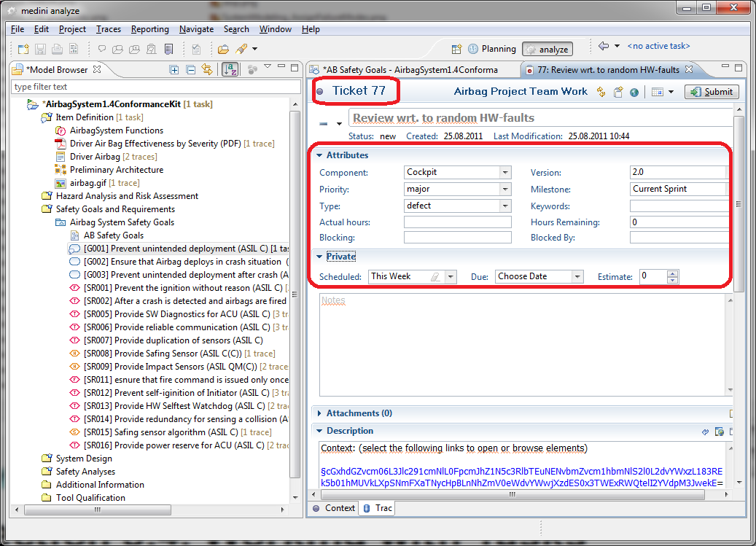756x546 pixels.
Task: Click the Open Perspective icon
Action: tap(457, 49)
